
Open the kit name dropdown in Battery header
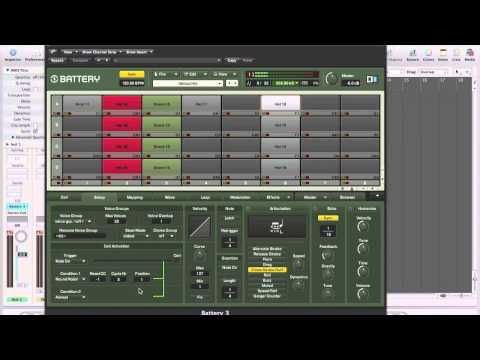point(188,83)
